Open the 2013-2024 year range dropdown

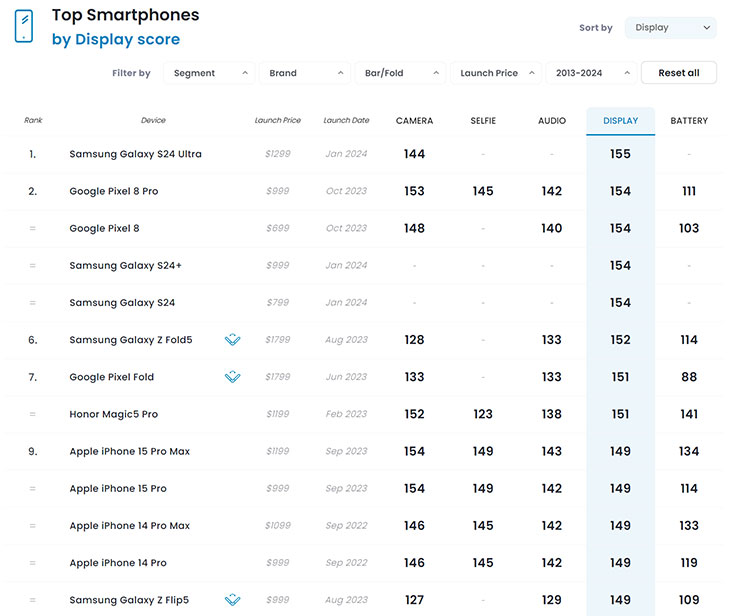click(591, 73)
